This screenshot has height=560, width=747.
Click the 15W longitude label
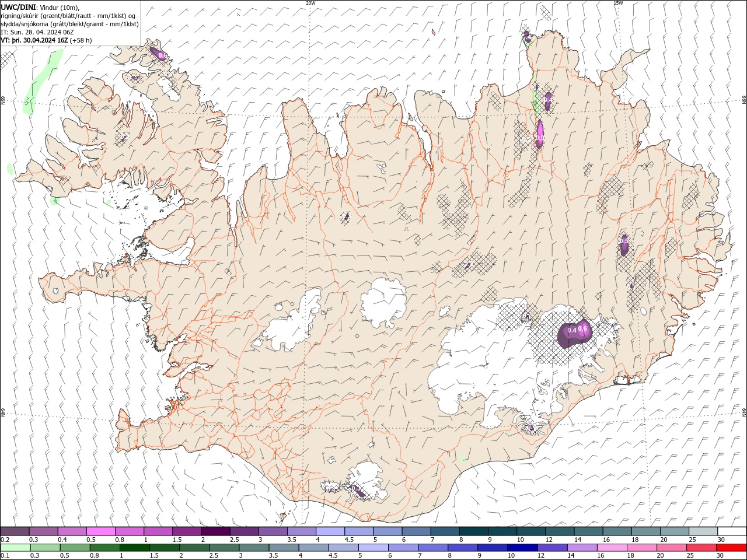click(x=618, y=2)
